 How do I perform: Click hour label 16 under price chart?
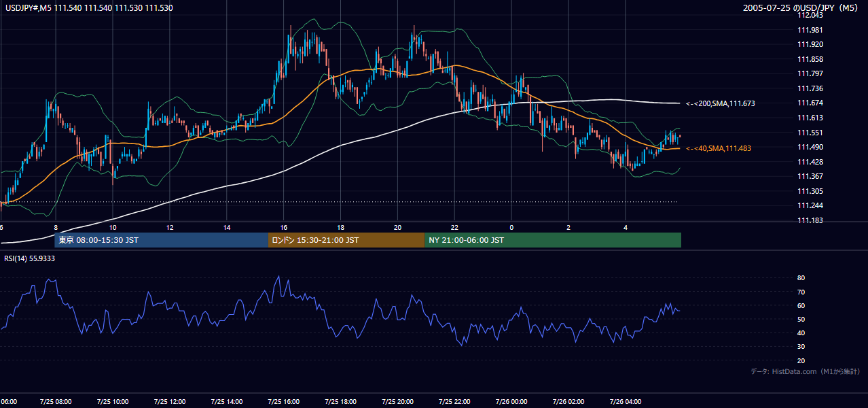283,227
